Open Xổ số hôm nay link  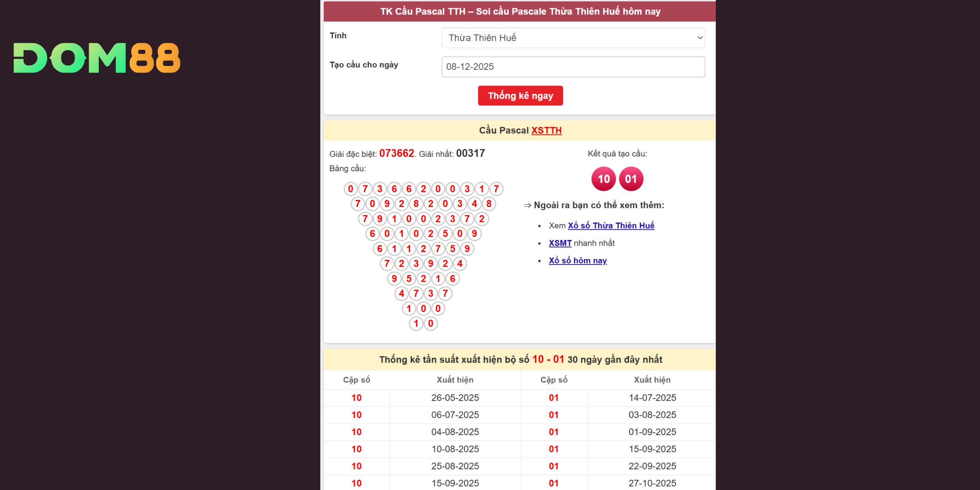577,261
